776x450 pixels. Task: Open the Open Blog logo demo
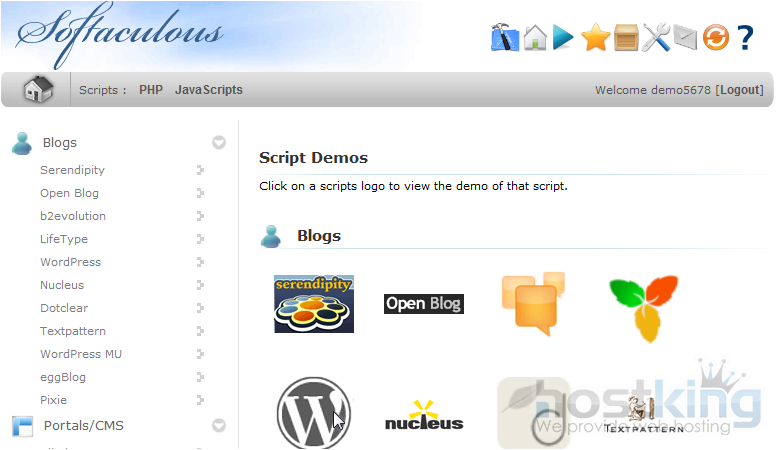(424, 304)
